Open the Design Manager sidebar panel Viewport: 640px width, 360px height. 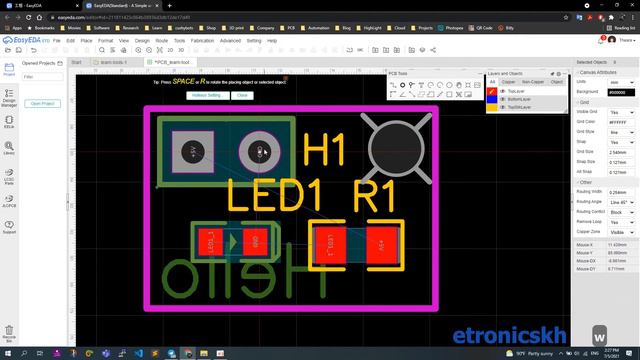(x=9, y=98)
